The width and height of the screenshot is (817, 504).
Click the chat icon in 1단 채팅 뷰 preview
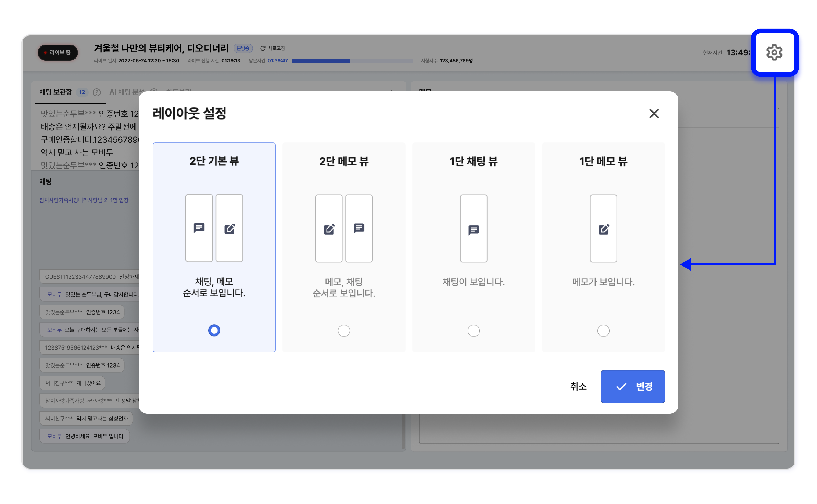473,230
